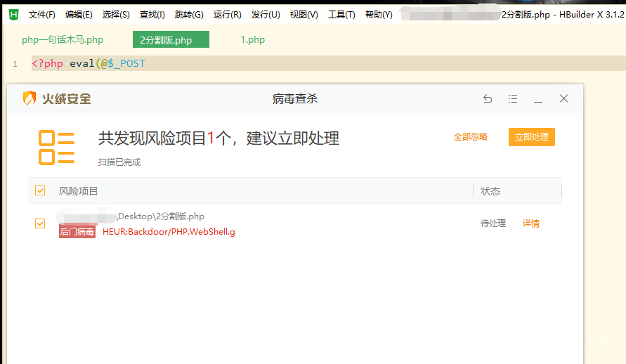Click the Huorong flame logo icon

pyautogui.click(x=29, y=98)
